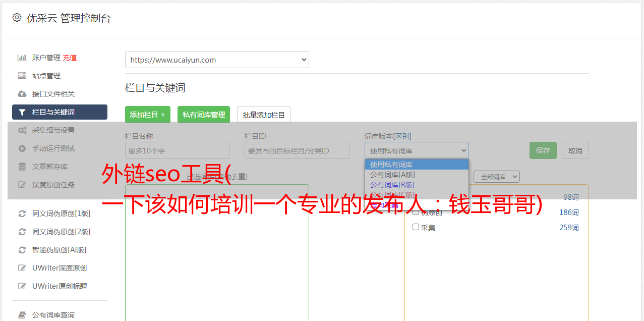The height and width of the screenshot is (321, 644).
Task: Open 私有词库管理
Action: (204, 115)
